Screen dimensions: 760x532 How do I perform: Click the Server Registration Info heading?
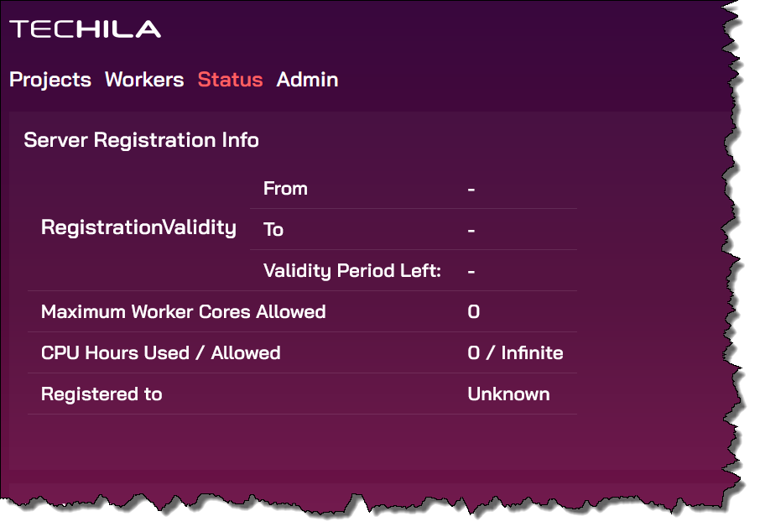click(x=141, y=140)
